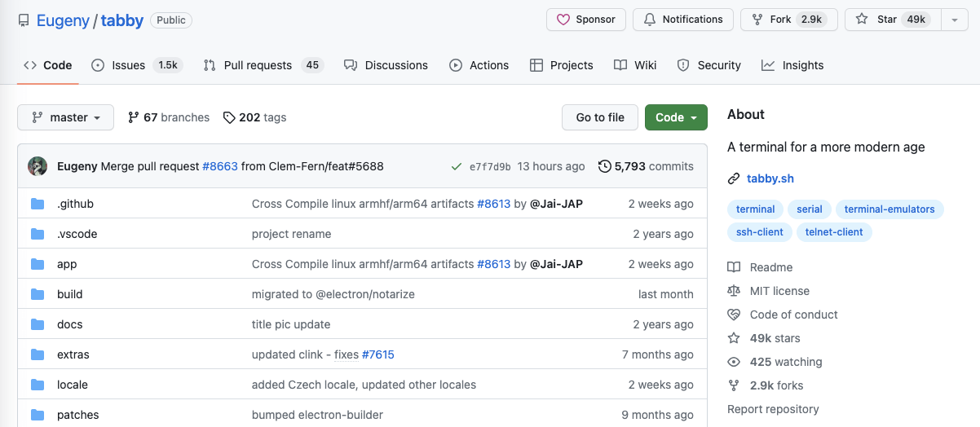Click the green commit status checkmark
Screen dimensions: 980x427
coord(457,166)
